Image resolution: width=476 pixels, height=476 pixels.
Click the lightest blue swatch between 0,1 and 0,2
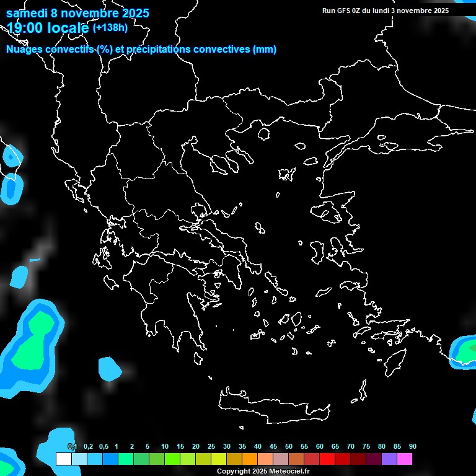coord(79,459)
